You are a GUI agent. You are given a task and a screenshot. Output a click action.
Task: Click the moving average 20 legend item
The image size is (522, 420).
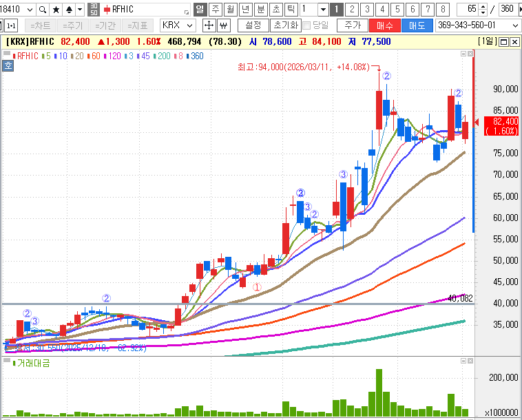pos(77,56)
